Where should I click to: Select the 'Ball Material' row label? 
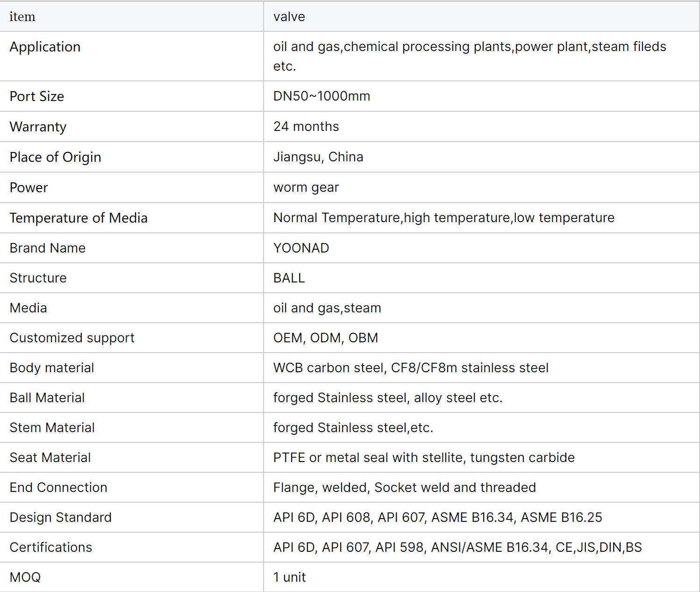tap(47, 397)
